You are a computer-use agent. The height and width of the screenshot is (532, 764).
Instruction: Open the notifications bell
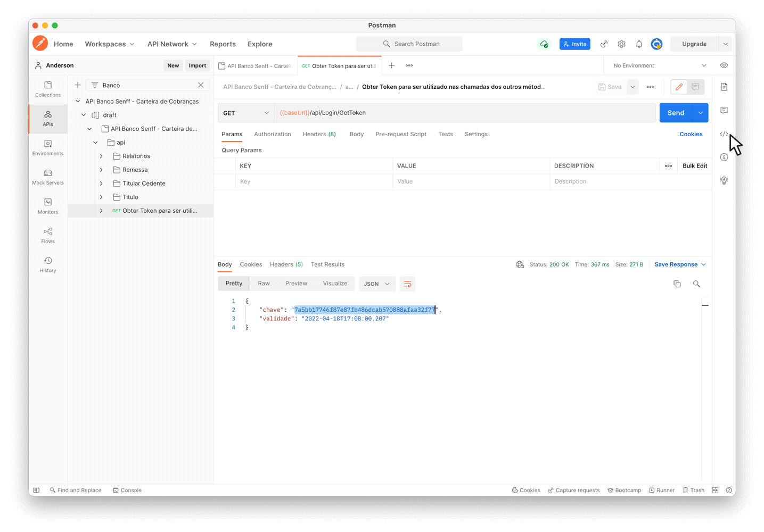(639, 44)
